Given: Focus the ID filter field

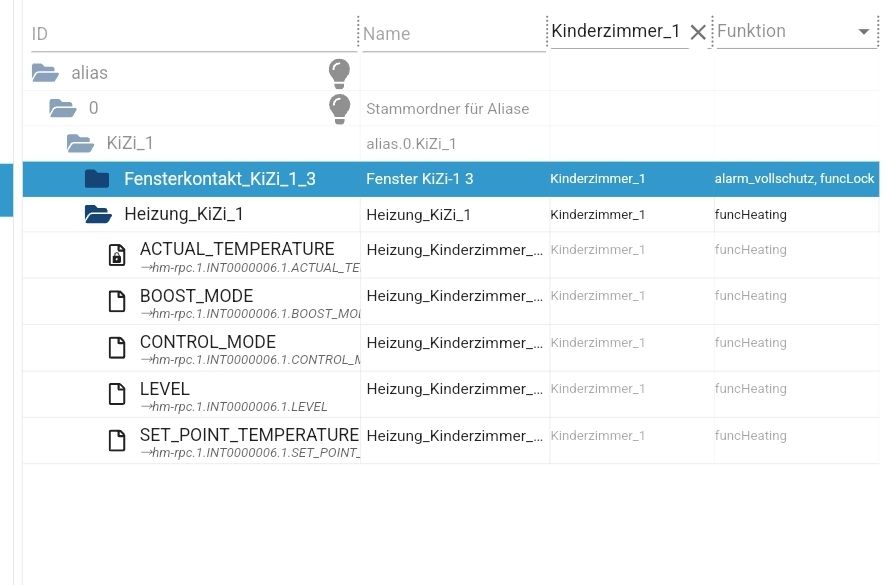Looking at the screenshot, I should tap(194, 34).
